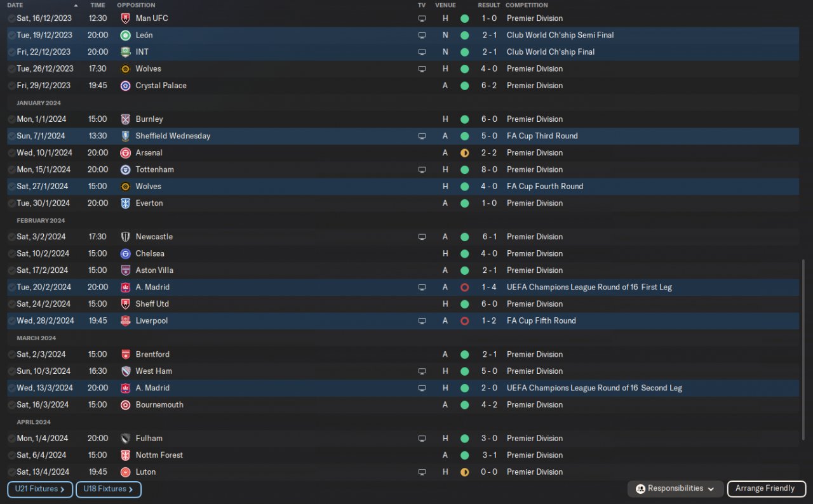813x504 pixels.
Task: Click the Crystal Palace club badge
Action: pos(125,86)
